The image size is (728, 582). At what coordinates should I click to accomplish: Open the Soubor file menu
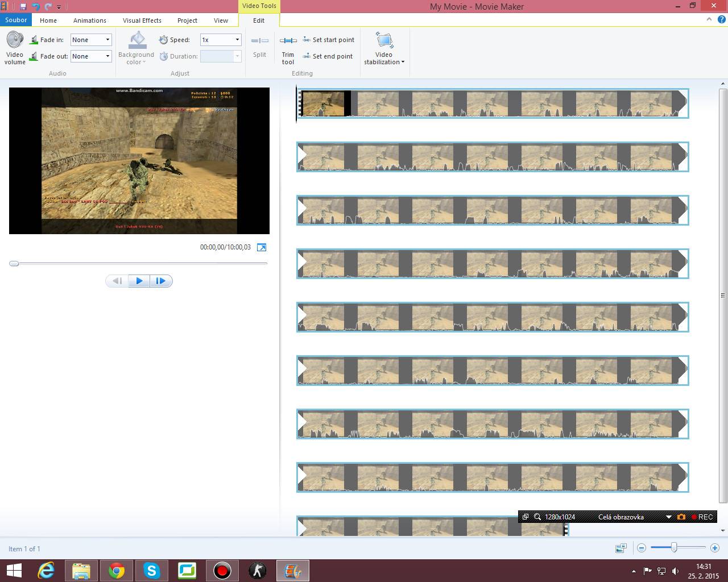click(16, 20)
